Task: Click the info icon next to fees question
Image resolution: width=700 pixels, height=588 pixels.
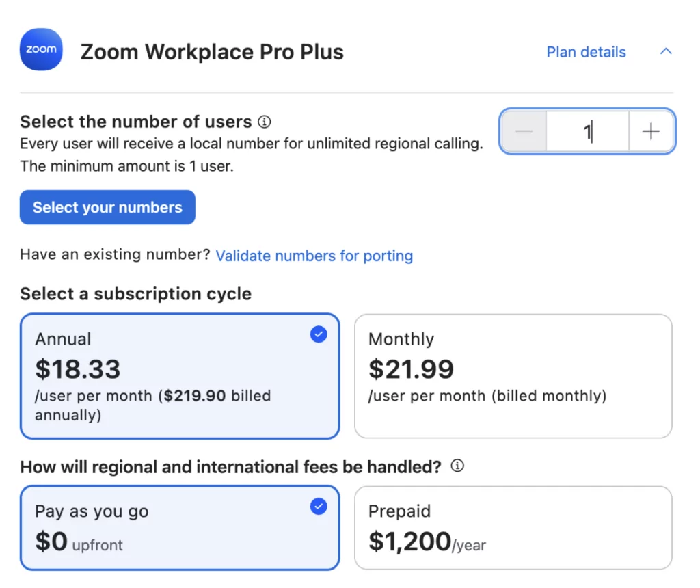Action: point(457,466)
